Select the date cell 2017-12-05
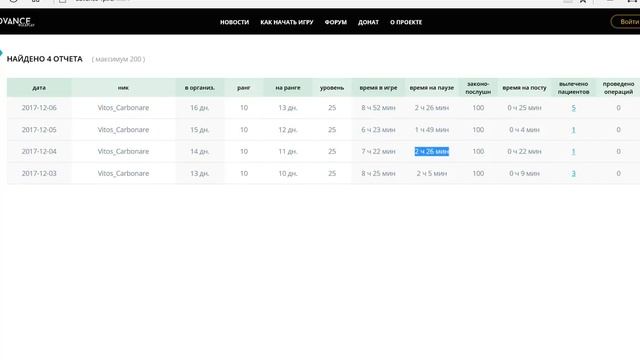Image resolution: width=640 pixels, height=360 pixels. (x=39, y=130)
